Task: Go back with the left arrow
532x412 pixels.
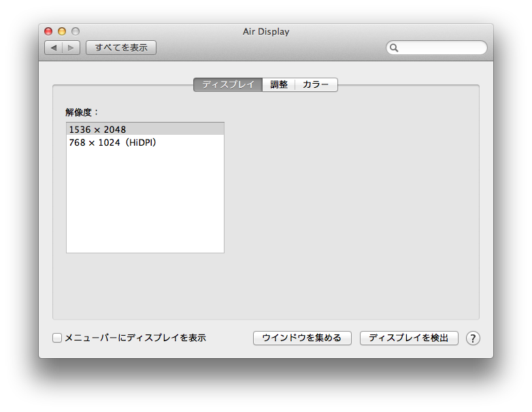Action: (x=54, y=48)
